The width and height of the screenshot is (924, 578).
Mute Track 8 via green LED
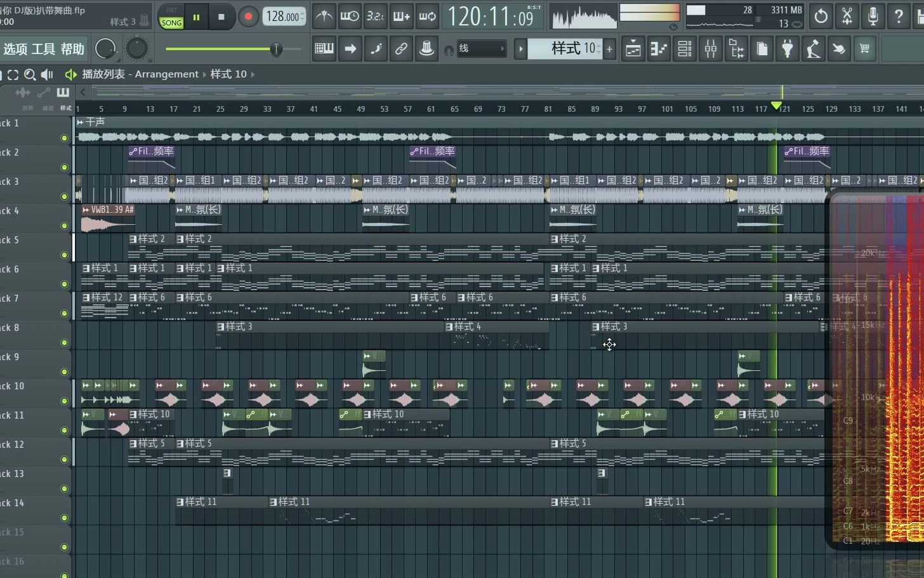pos(64,342)
